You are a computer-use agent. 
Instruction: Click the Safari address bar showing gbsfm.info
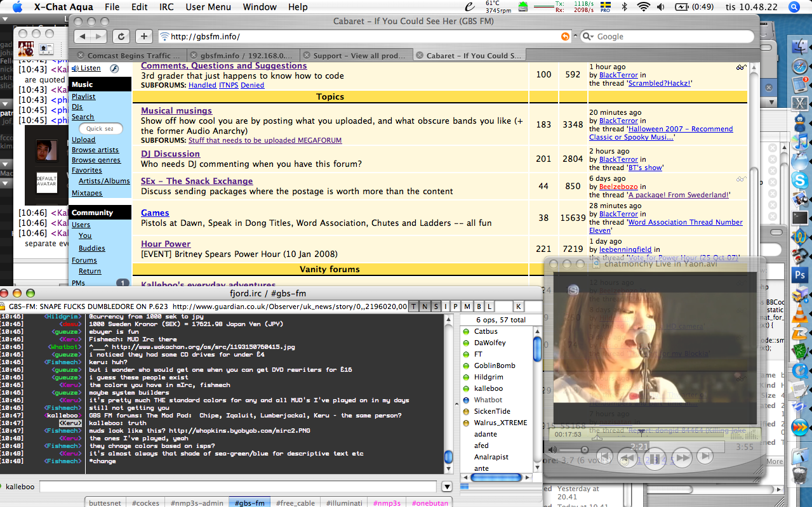(364, 37)
